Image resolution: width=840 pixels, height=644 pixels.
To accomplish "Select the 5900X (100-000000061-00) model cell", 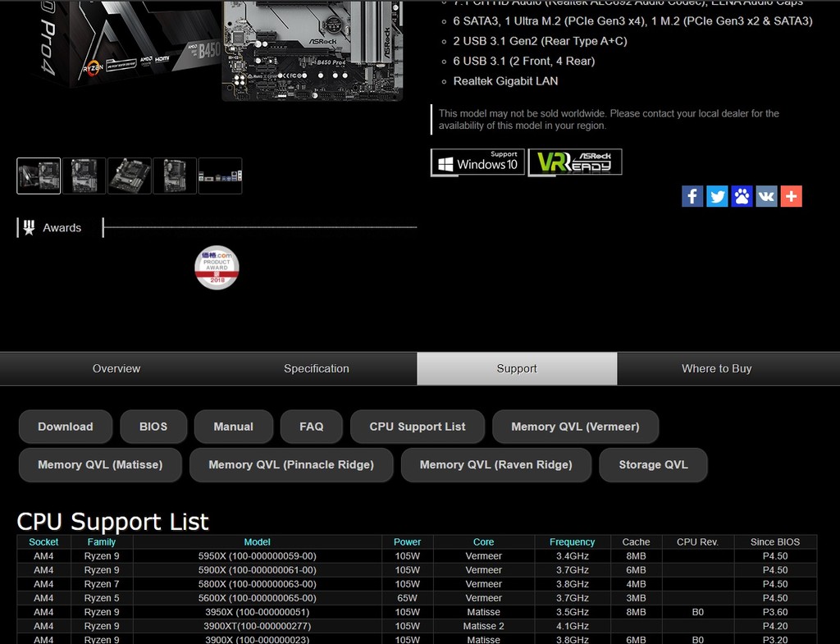I will click(x=257, y=570).
